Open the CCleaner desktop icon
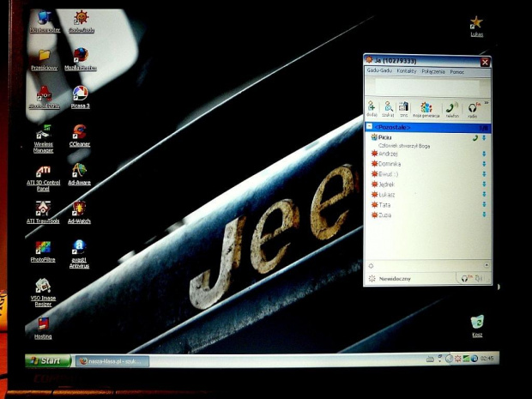The height and width of the screenshot is (399, 532). click(x=80, y=136)
